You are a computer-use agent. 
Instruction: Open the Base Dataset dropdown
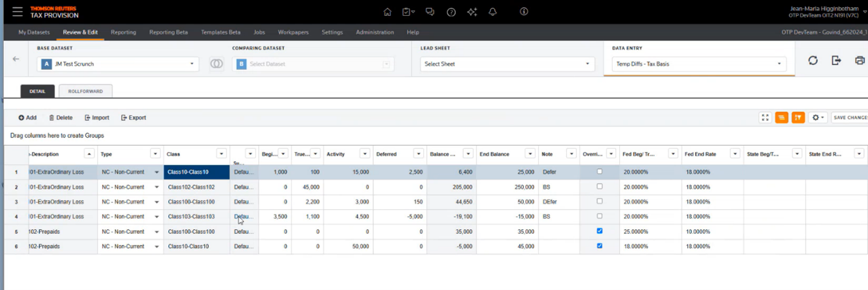point(118,64)
